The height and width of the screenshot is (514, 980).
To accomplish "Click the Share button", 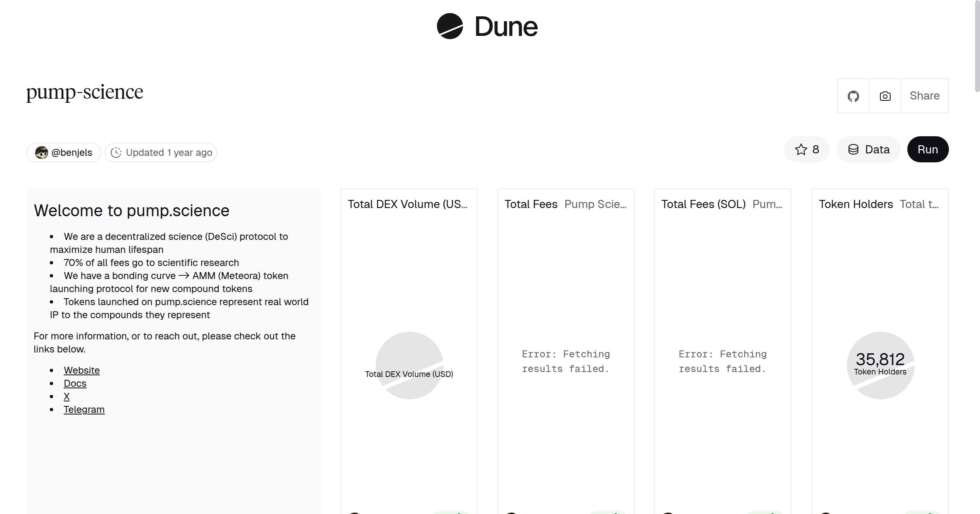I will point(924,96).
